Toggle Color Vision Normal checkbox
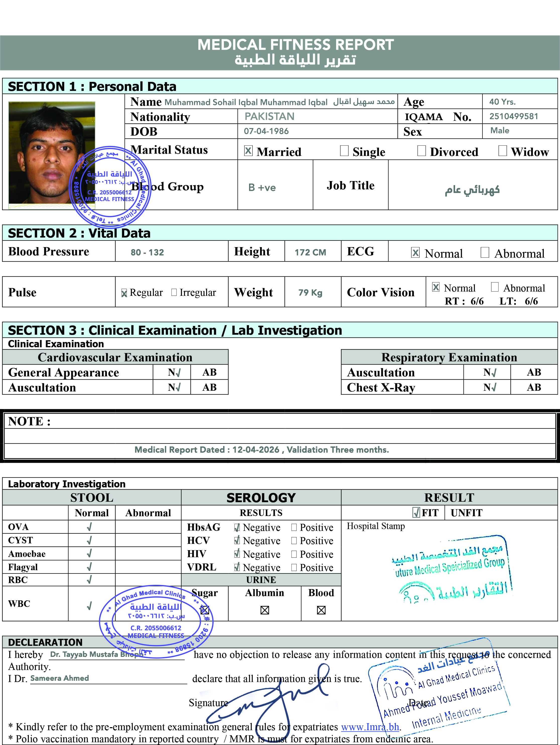 (x=436, y=287)
